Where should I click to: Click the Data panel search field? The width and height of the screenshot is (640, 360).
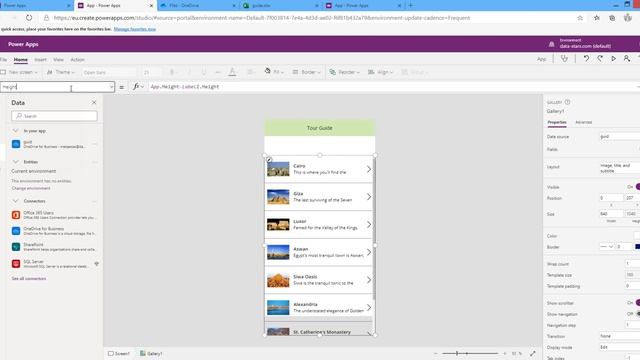(54, 116)
